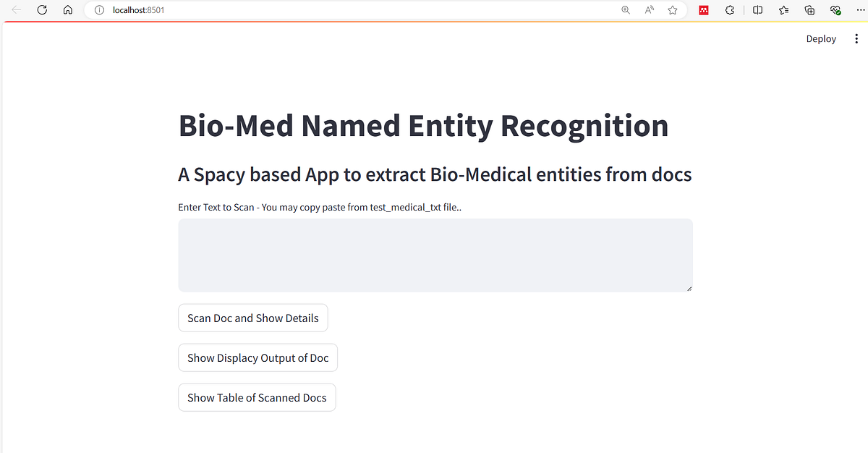Image resolution: width=868 pixels, height=453 pixels.
Task: Click the Deploy button
Action: click(821, 39)
